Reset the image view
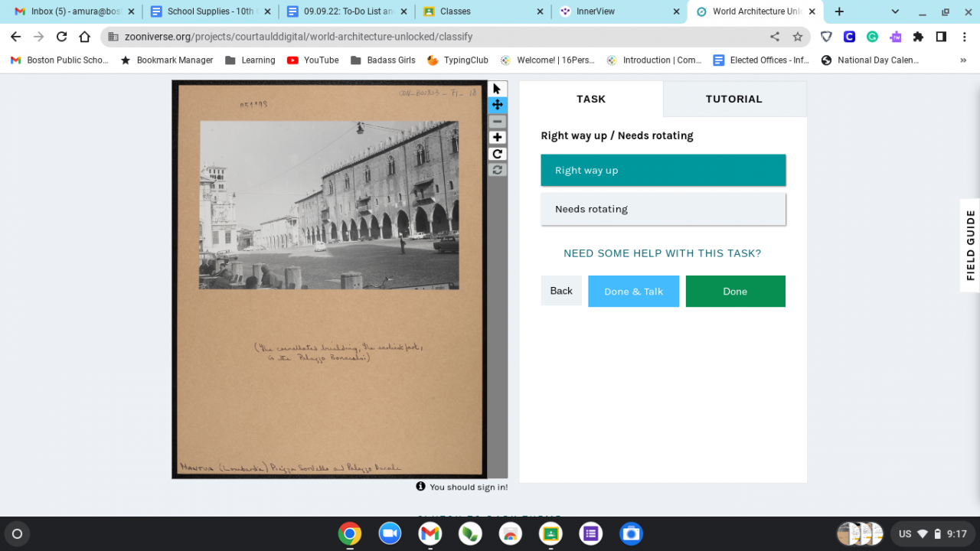 tap(498, 170)
